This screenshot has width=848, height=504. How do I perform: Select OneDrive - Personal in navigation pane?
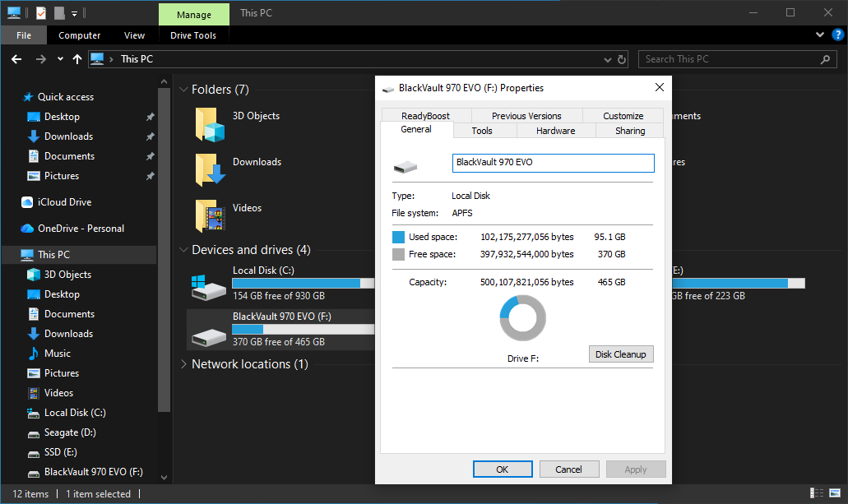(x=81, y=229)
